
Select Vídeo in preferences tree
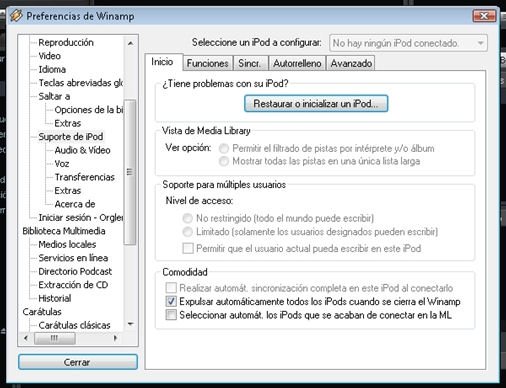pyautogui.click(x=50, y=56)
